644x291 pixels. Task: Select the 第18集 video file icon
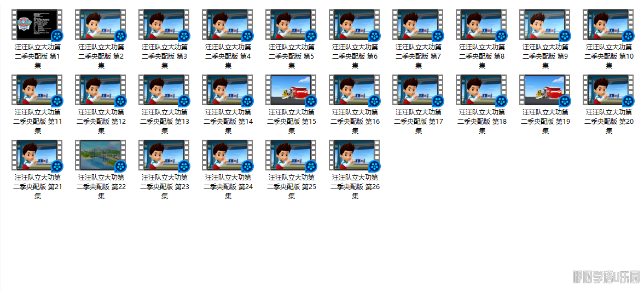[481, 90]
